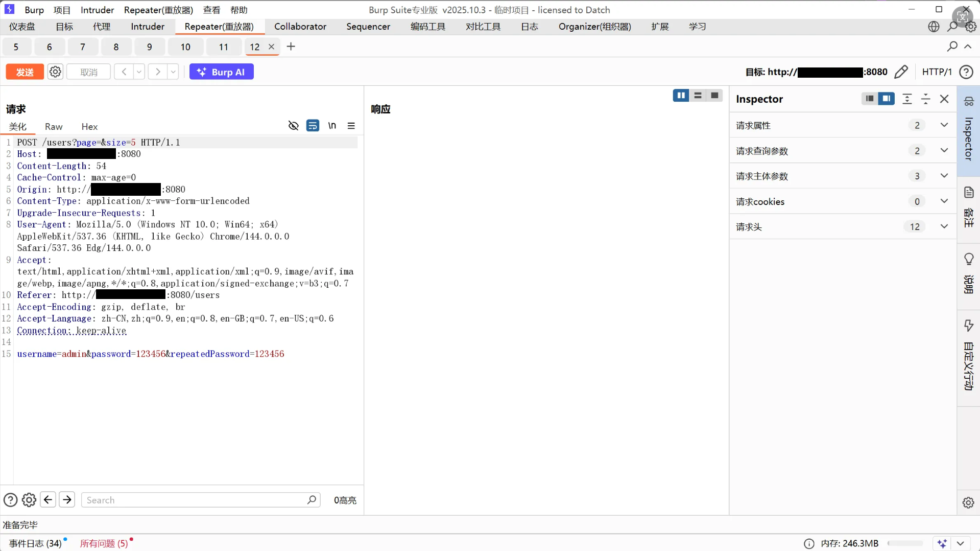
Task: Click the orange 发送 send button
Action: (x=25, y=72)
